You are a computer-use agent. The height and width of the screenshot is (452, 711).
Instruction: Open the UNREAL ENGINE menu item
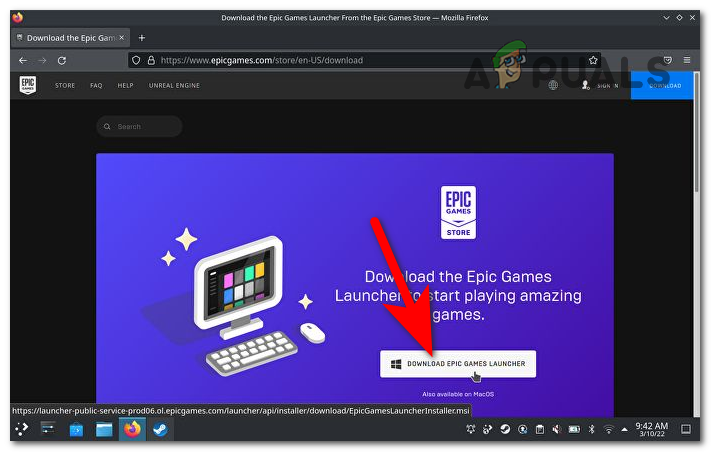[174, 85]
